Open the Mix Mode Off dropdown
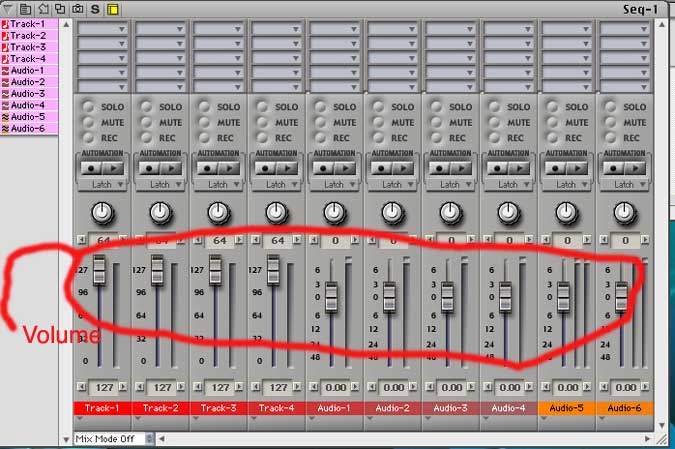Image resolution: width=675 pixels, height=449 pixels. point(116,438)
